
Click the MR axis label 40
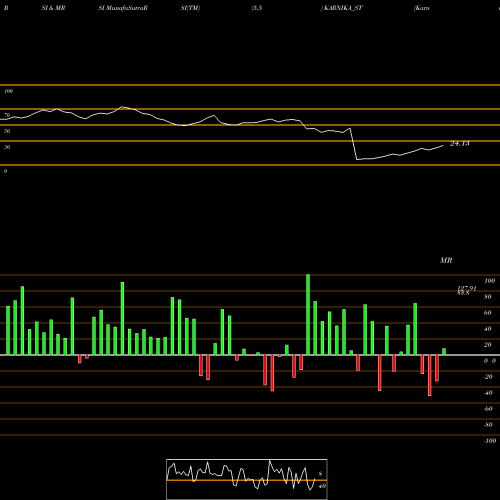coord(488,329)
